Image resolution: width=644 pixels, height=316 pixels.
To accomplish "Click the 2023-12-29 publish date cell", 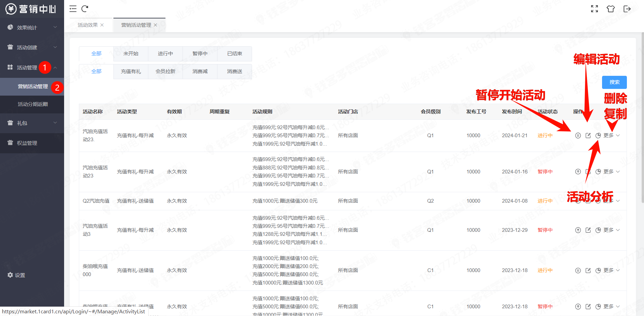I will coord(515,230).
